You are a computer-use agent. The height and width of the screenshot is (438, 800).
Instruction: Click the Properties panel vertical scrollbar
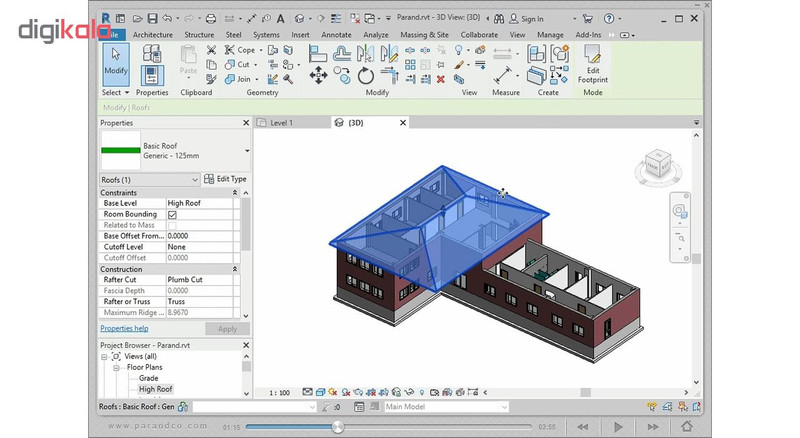tap(246, 225)
